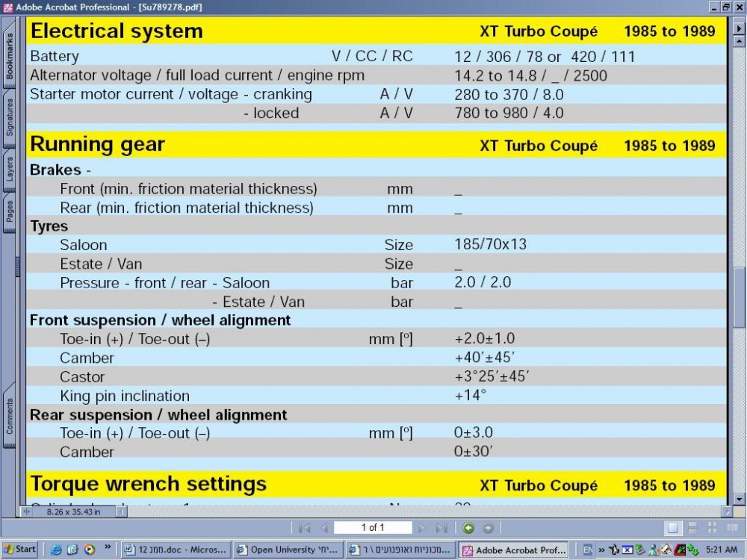Expand the Pages thumbnails panel
Screen dimensions: 747x560
(x=10, y=211)
